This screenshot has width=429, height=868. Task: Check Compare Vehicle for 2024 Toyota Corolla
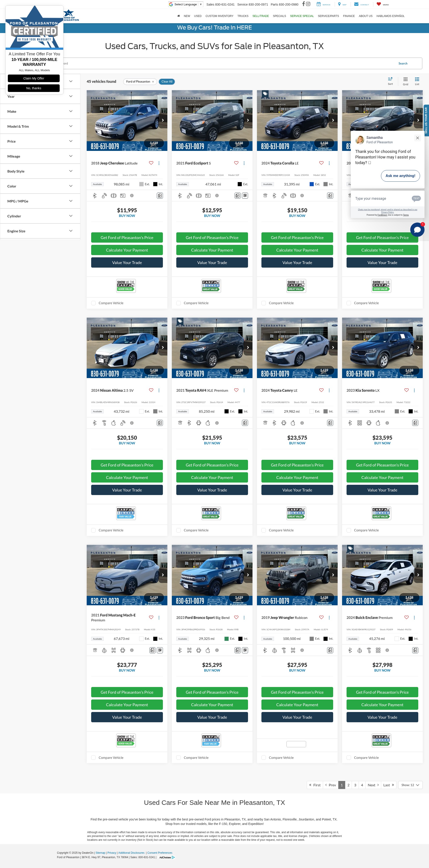pos(264,303)
